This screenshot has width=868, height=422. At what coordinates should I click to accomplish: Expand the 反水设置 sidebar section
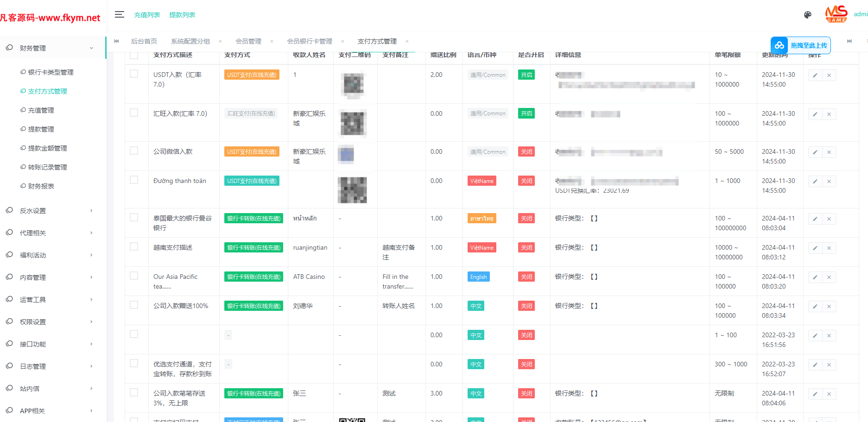click(32, 210)
